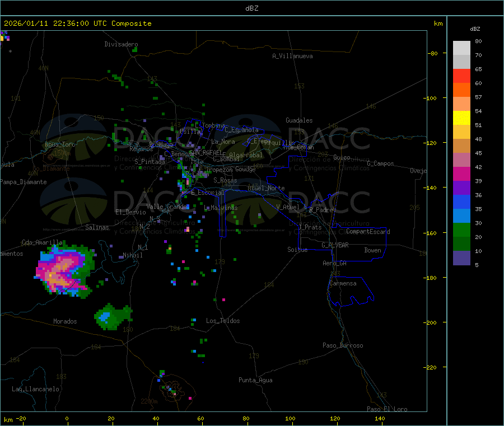Click the Paso_Barroso map label
Image resolution: width=504 pixels, height=426 pixels.
coord(343,345)
